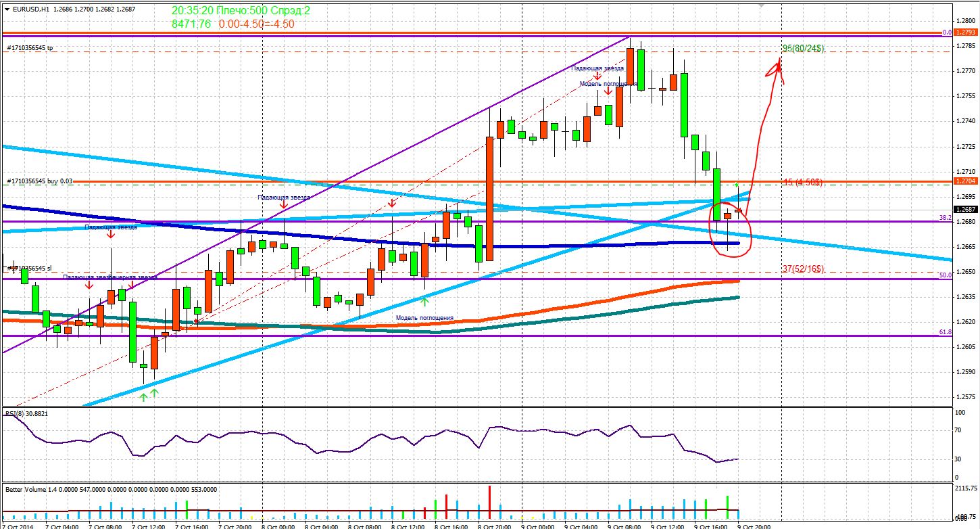Click the 1.2725 price scale value
Image resolution: width=980 pixels, height=529 pixels.
(x=965, y=146)
